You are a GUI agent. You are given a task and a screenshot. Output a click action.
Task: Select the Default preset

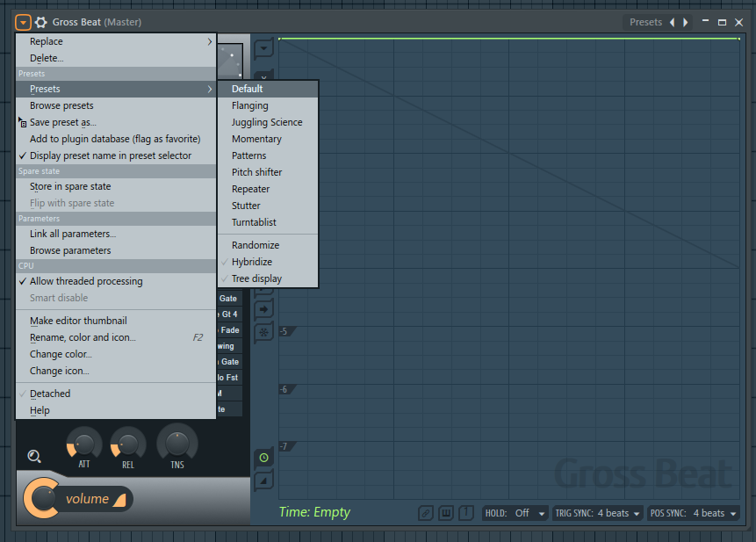point(268,90)
